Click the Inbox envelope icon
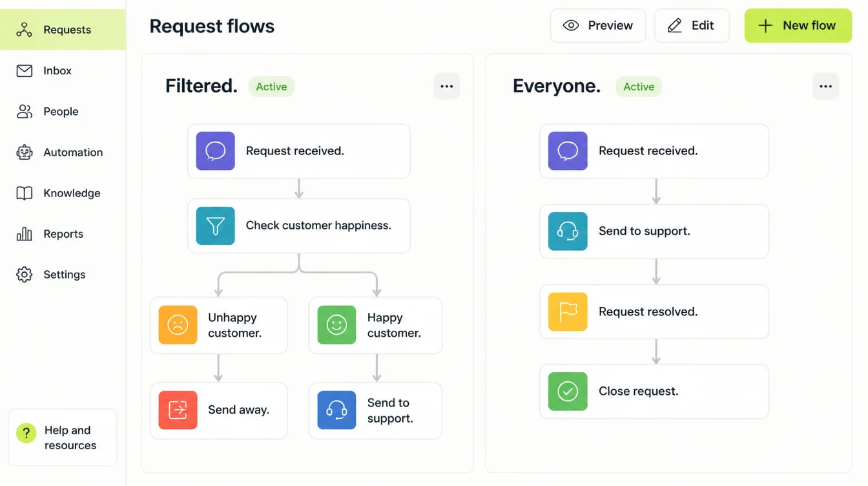 [x=25, y=70]
